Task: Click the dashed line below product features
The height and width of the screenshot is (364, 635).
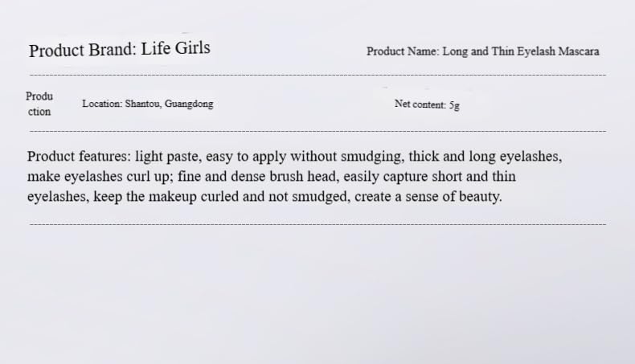Action: point(318,224)
